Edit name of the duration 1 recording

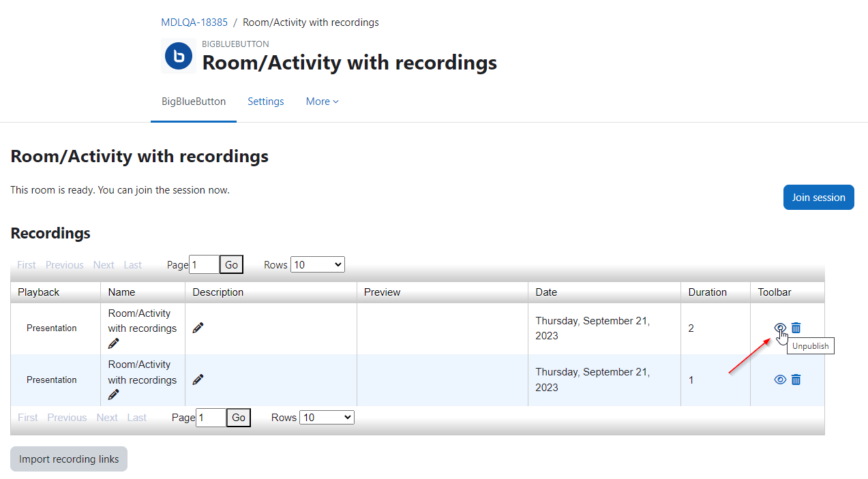(x=113, y=395)
